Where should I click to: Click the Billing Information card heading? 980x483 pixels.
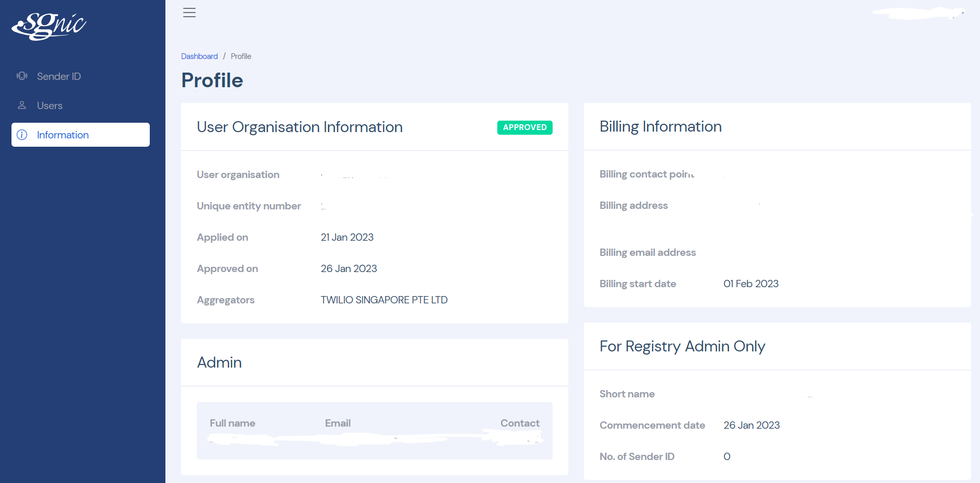tap(660, 126)
